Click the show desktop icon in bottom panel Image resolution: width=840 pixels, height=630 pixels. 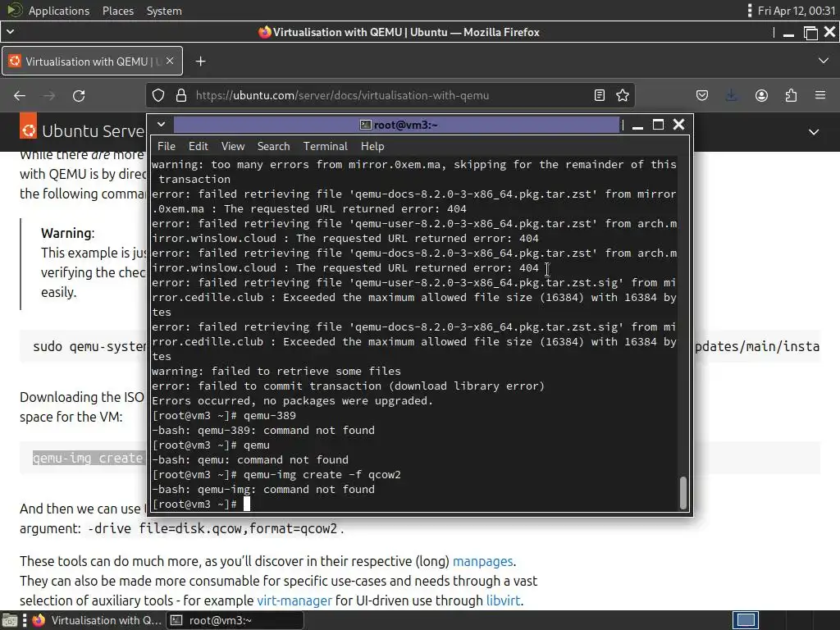point(10,620)
